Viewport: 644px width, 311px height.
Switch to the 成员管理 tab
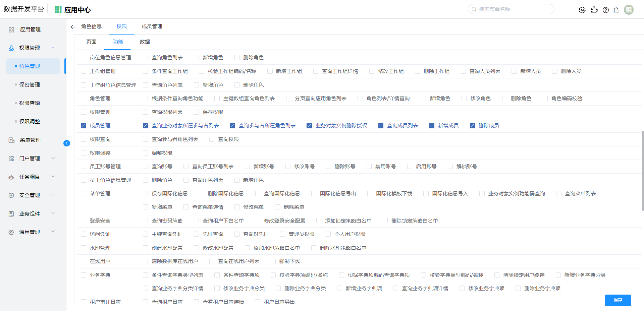(x=152, y=26)
